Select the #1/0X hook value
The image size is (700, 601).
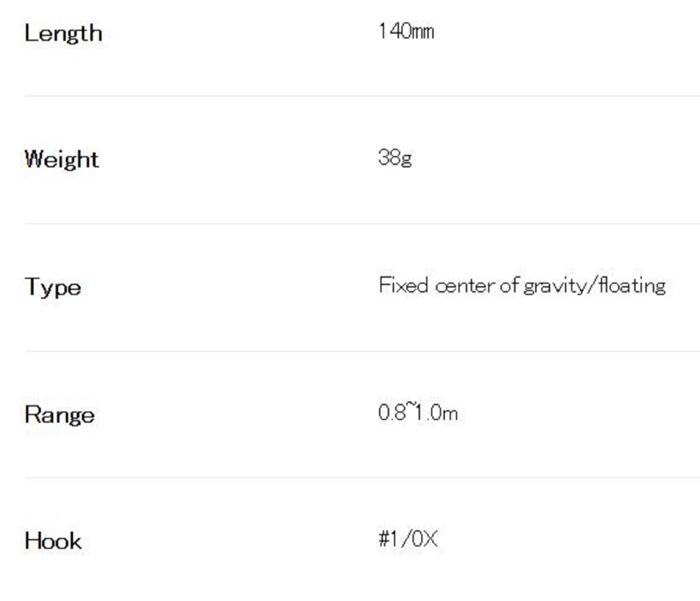408,539
